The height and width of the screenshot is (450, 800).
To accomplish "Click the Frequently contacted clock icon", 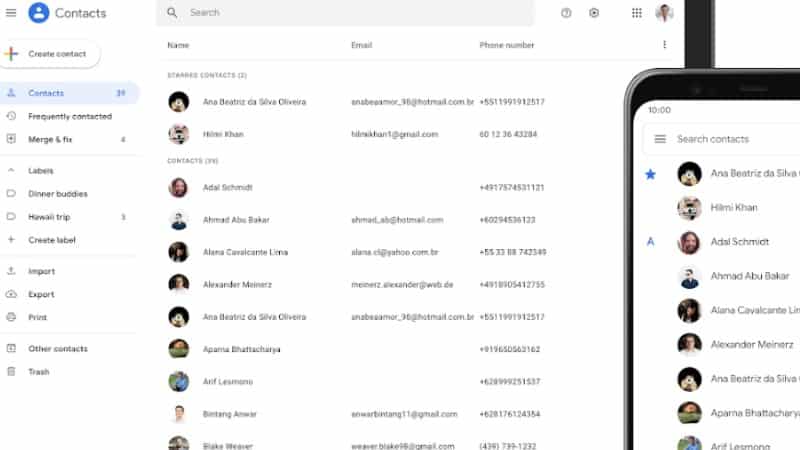I will click(11, 116).
